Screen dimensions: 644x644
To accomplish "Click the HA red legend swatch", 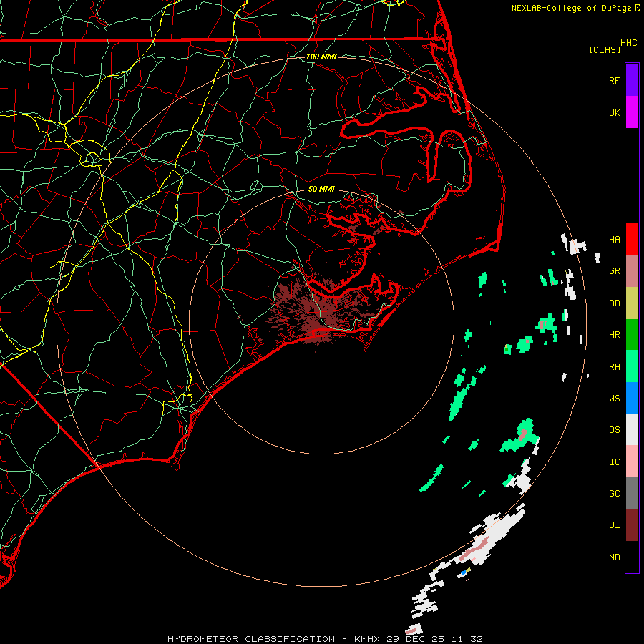I will click(x=632, y=239).
